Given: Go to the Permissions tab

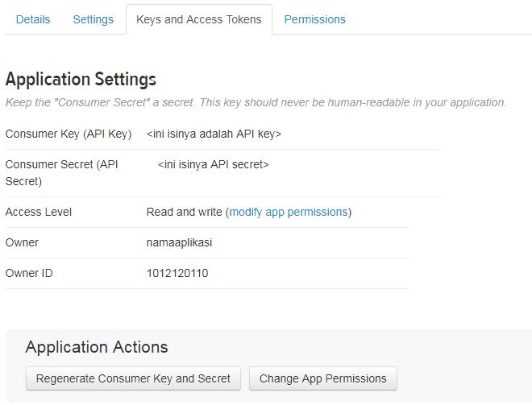Looking at the screenshot, I should pyautogui.click(x=315, y=19).
